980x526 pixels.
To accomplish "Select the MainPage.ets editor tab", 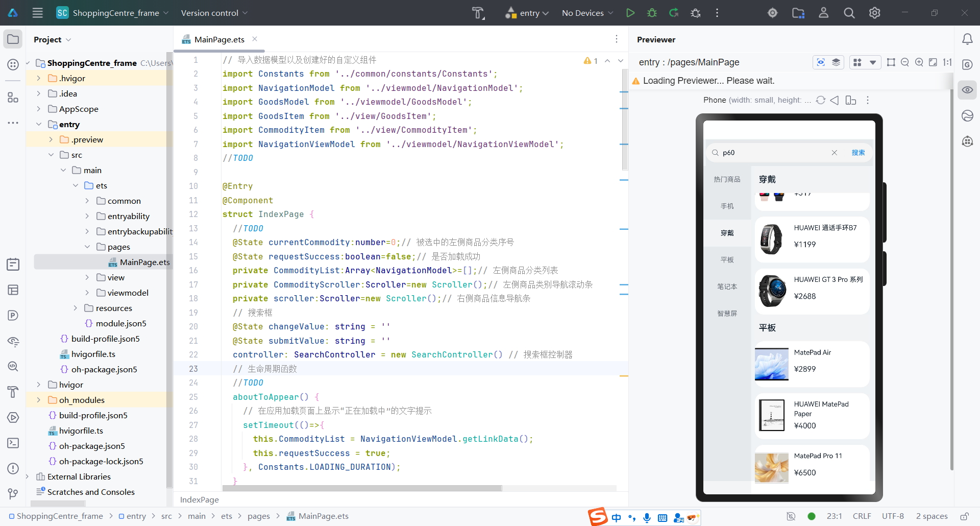I will (219, 39).
